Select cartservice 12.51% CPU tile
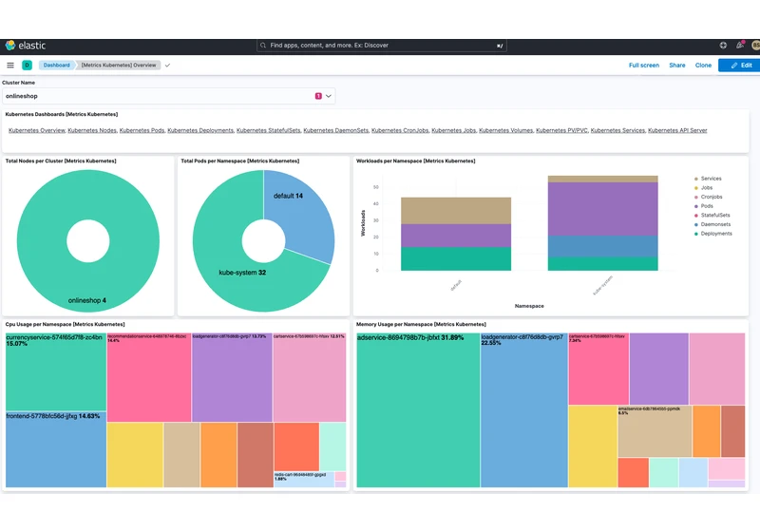The width and height of the screenshot is (760, 532). point(310,377)
